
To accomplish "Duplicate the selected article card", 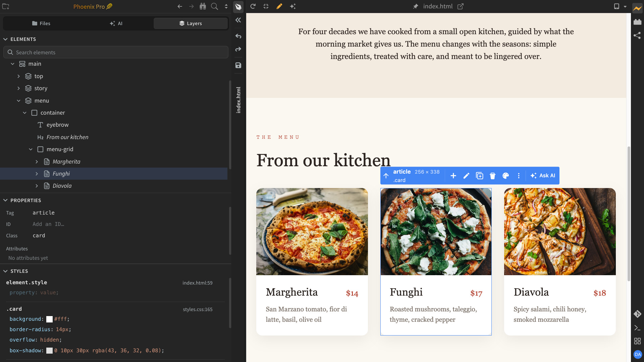I will pyautogui.click(x=480, y=176).
